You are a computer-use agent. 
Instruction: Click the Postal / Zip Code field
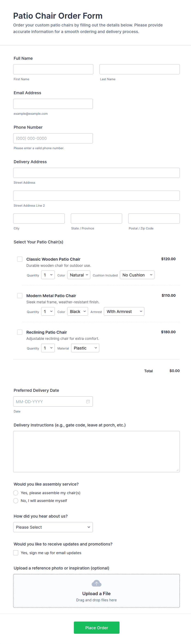154,219
